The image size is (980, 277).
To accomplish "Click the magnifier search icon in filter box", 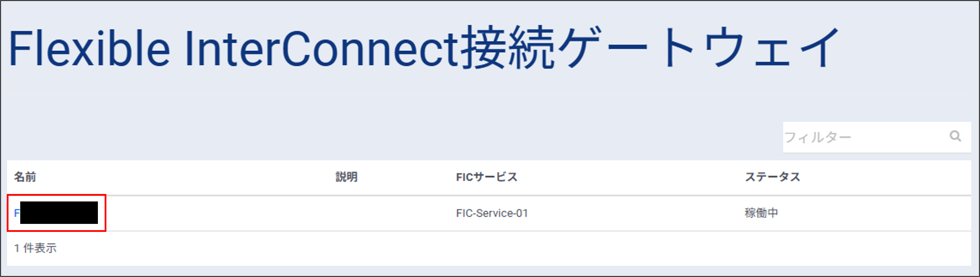I will 955,136.
